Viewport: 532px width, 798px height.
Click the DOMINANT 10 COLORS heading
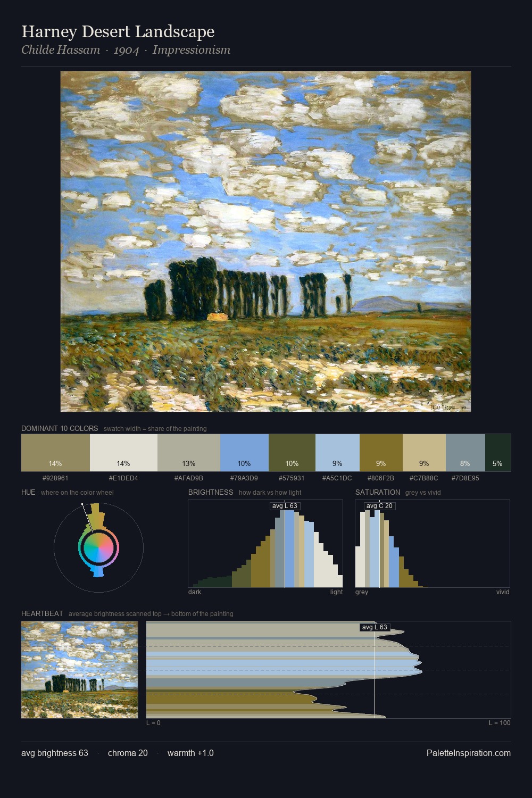click(x=60, y=428)
